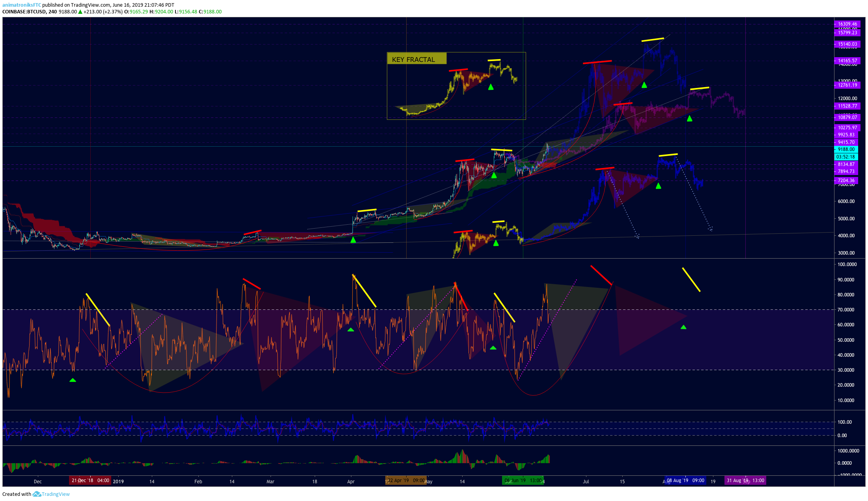Viewport: 868px width, 501px height.
Task: Click the 31 Aug '19 13:00 date marker
Action: pyautogui.click(x=745, y=481)
